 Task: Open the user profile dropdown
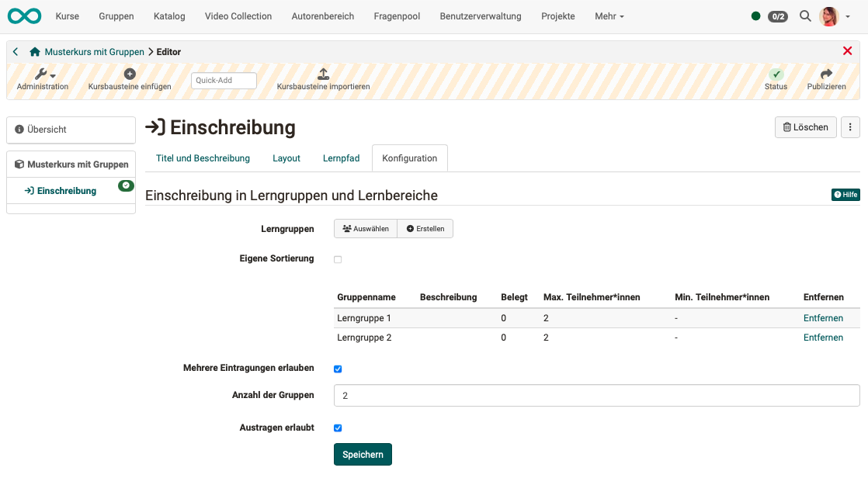point(830,16)
